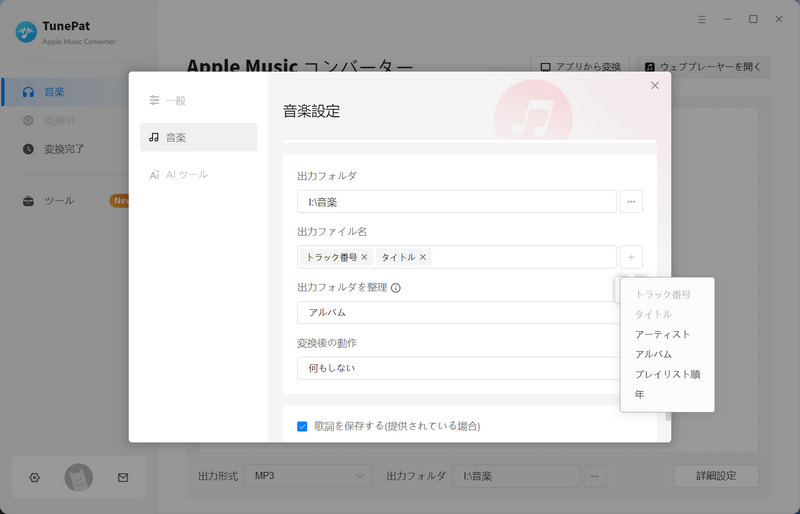This screenshot has width=800, height=514.
Task: Click the AI icon beside AI ツール
Action: coord(154,175)
